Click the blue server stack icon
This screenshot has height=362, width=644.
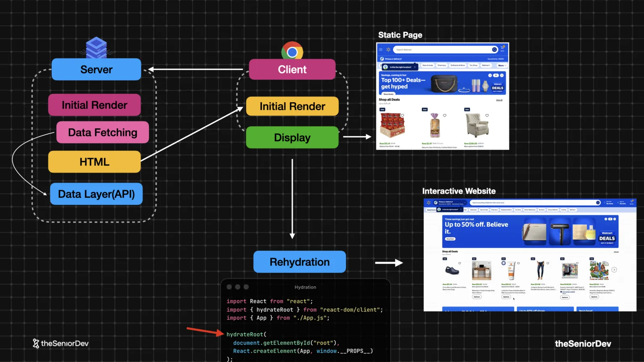(97, 47)
